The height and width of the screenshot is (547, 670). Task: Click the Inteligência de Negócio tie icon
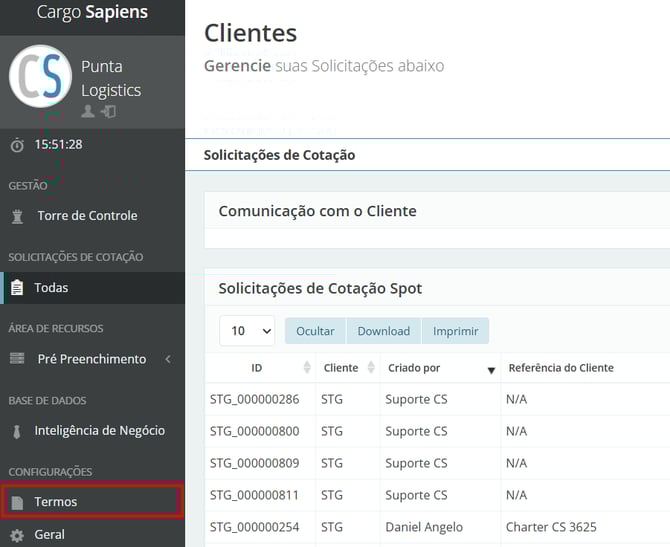coord(17,431)
